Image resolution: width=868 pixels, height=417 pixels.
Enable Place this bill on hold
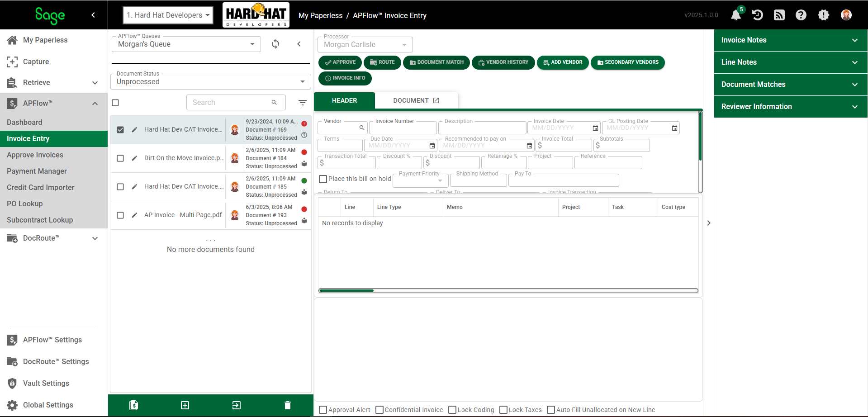[x=323, y=179]
